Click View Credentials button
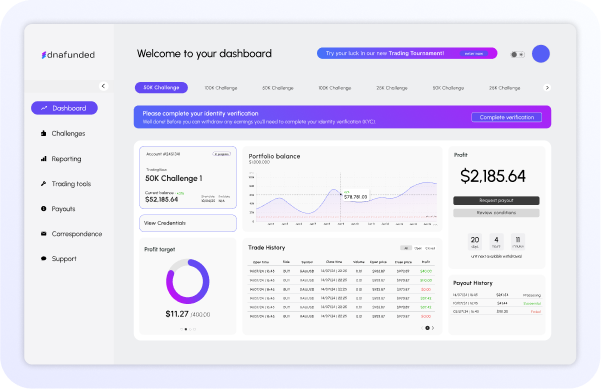The image size is (601, 389). click(x=188, y=223)
